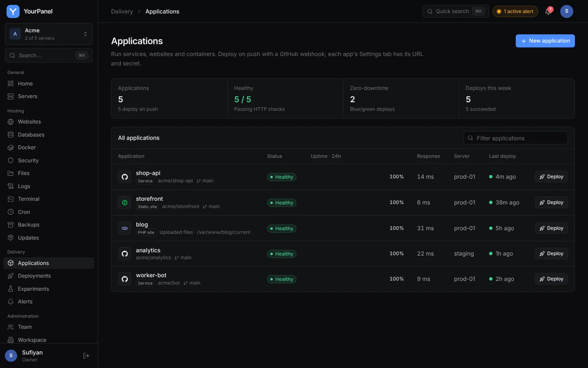
Task: Open the notifications bell in header
Action: click(548, 11)
